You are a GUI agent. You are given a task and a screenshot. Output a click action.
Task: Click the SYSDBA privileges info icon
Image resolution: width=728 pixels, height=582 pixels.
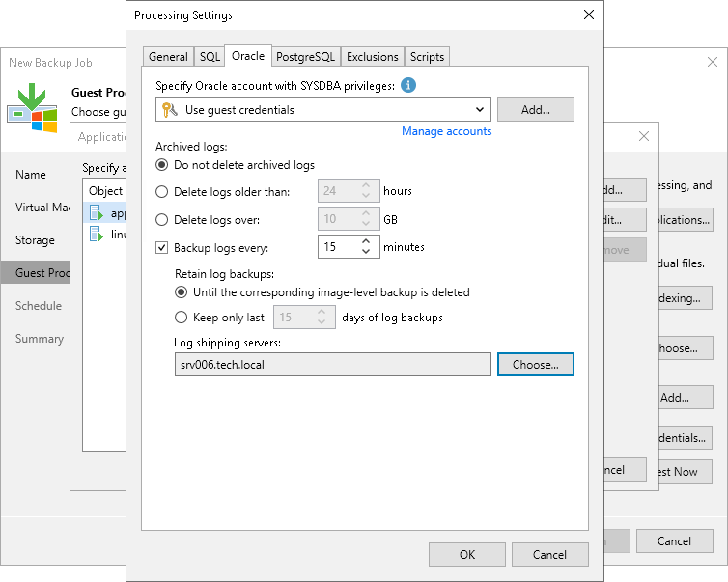pos(408,85)
